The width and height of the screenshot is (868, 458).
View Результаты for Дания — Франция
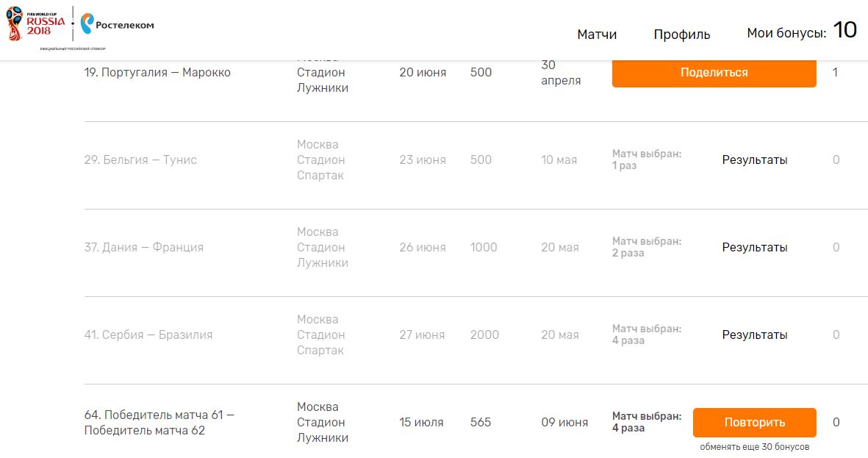coord(754,247)
